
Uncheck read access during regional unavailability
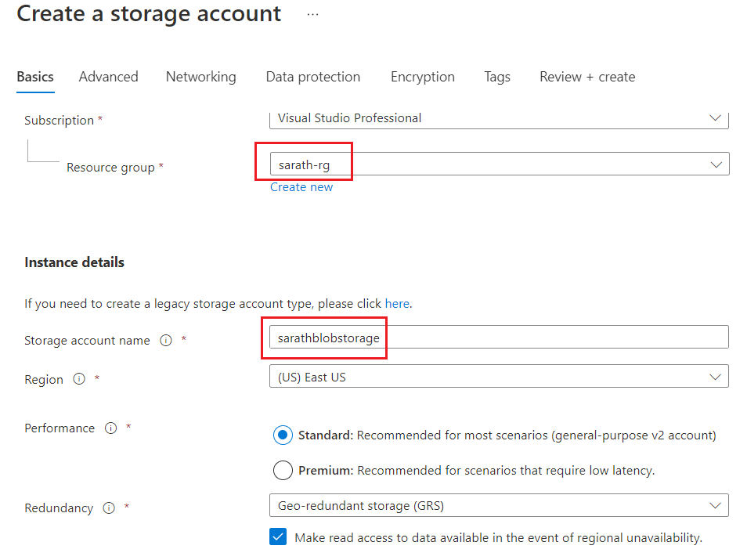[x=278, y=537]
